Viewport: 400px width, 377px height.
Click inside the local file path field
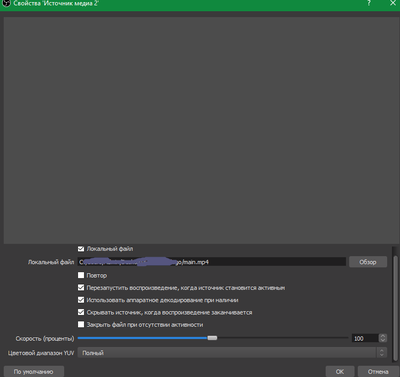click(x=212, y=262)
